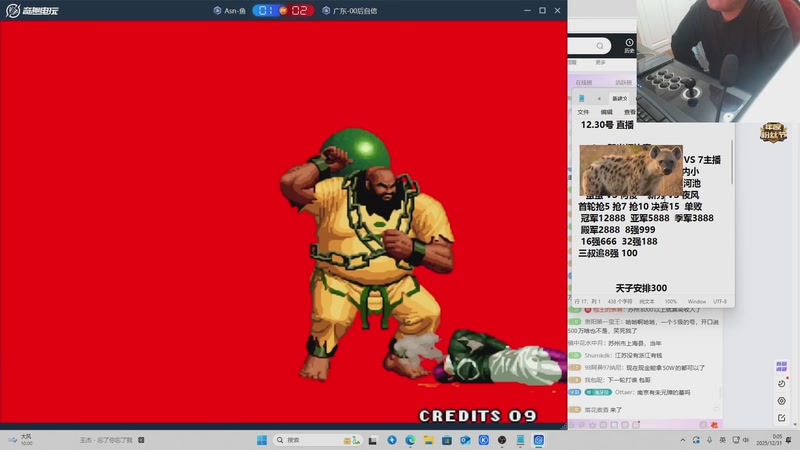
Task: Select the 新建文 tab in Notepad
Action: coord(619,98)
